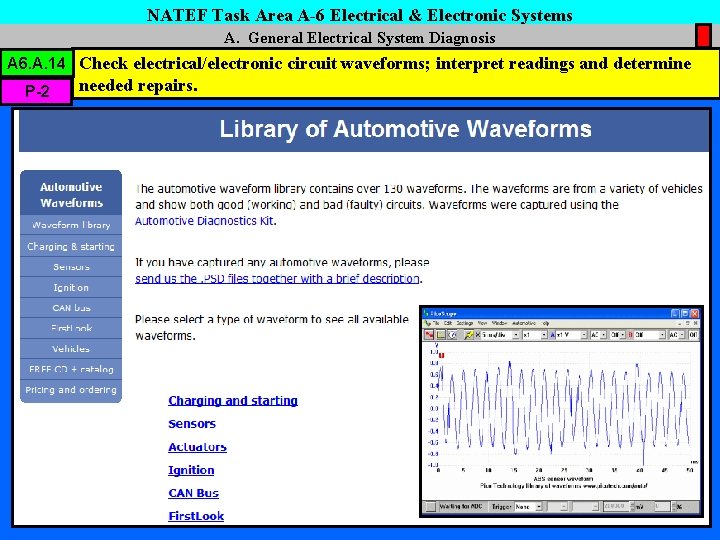Open the ms/div timebase dropdown in PicoScope

pos(501,335)
